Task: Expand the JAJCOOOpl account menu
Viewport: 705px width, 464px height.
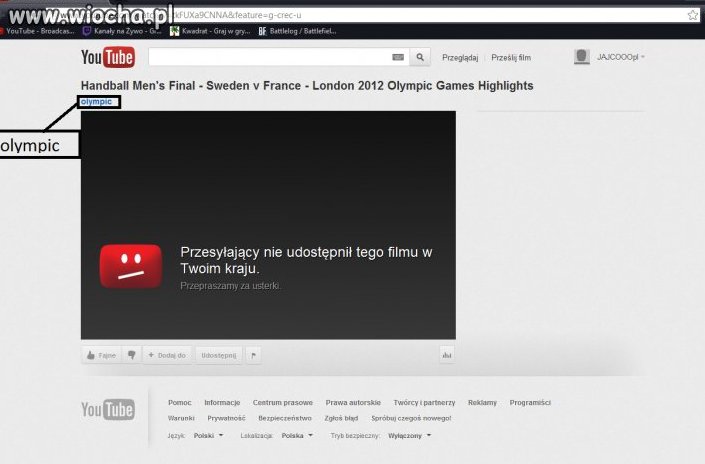Action: (x=621, y=57)
